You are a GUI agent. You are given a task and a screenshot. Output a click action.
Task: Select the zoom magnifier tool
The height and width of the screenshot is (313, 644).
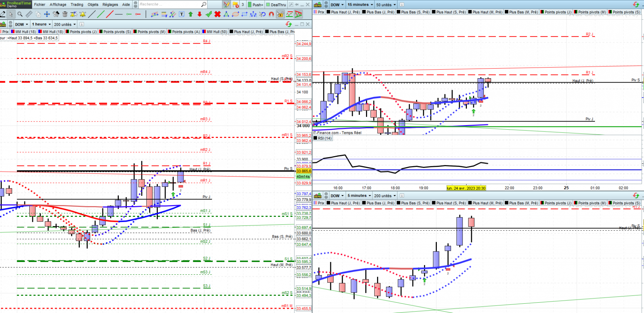20,14
